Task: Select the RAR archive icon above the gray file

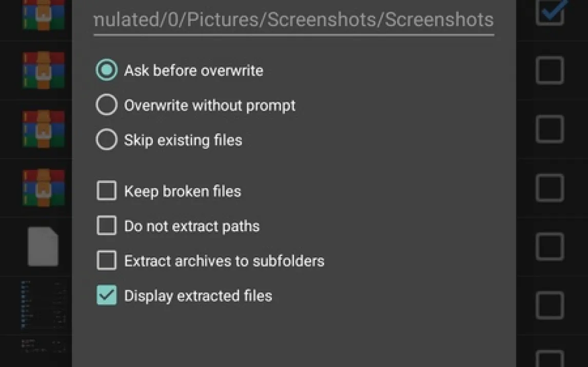Action: 44,188
